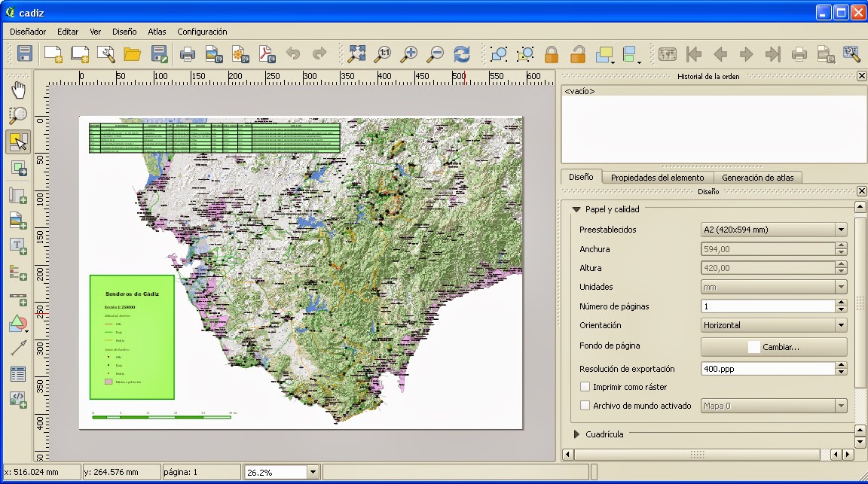Click Zoom to full extent
The height and width of the screenshot is (484, 868).
click(356, 54)
